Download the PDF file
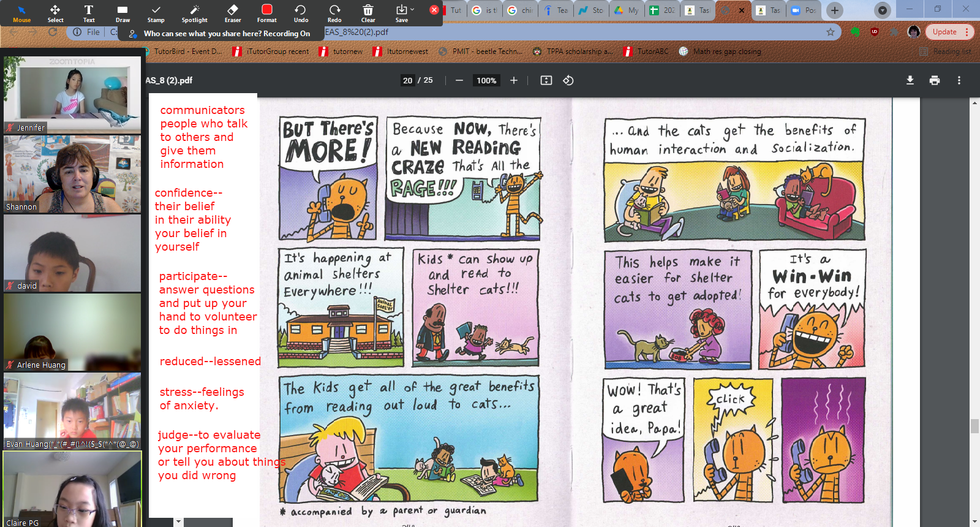 (910, 80)
